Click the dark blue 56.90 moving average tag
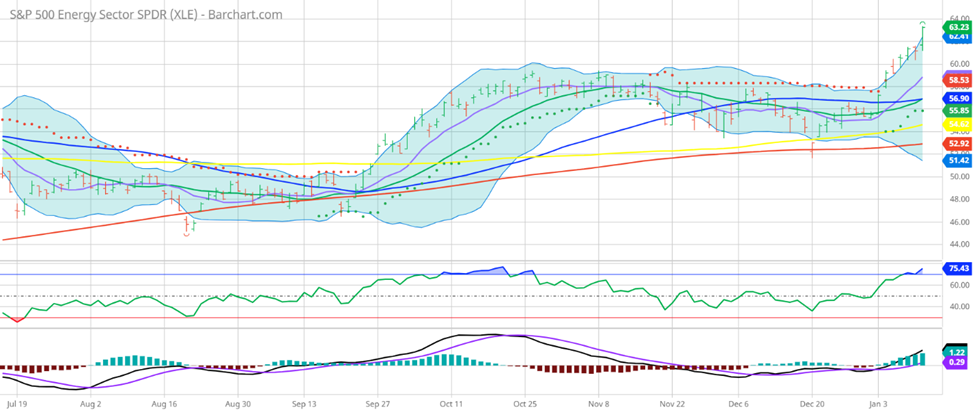Screen dimensions: 975x412 (x=957, y=98)
